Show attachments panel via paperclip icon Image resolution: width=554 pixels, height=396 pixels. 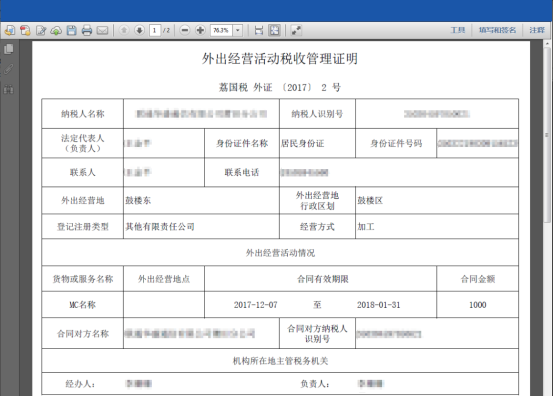9,69
